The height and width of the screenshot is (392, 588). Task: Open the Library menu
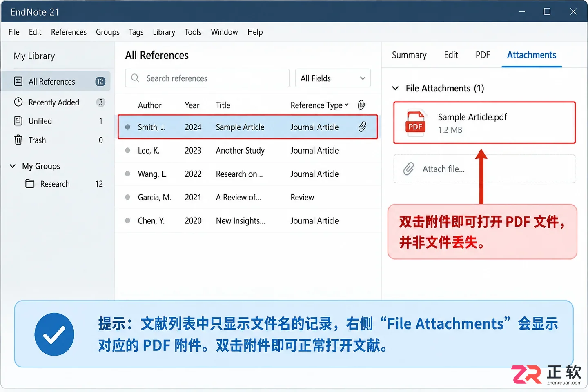(x=164, y=32)
